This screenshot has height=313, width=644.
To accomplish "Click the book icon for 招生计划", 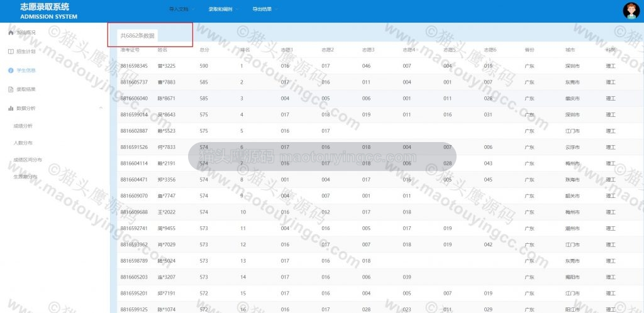I will (11, 52).
